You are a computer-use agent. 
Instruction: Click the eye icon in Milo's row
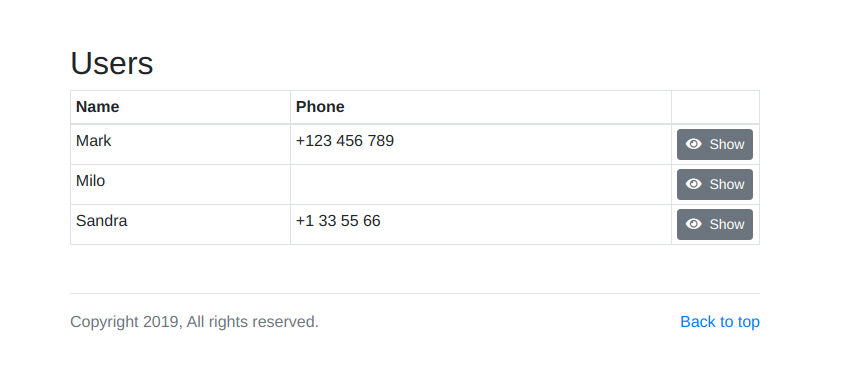pos(693,184)
